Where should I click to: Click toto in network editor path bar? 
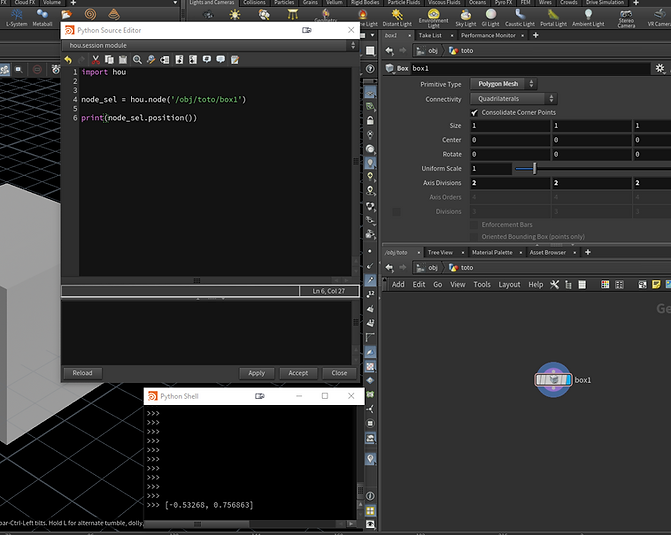[x=462, y=268]
